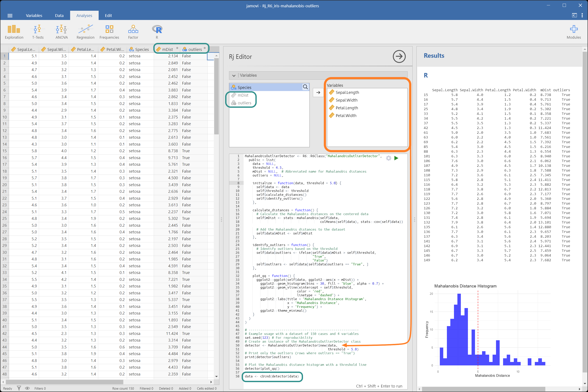Viewport: 588px width, 392px height.
Task: Click Row count 150 status entry
Action: 123,388
